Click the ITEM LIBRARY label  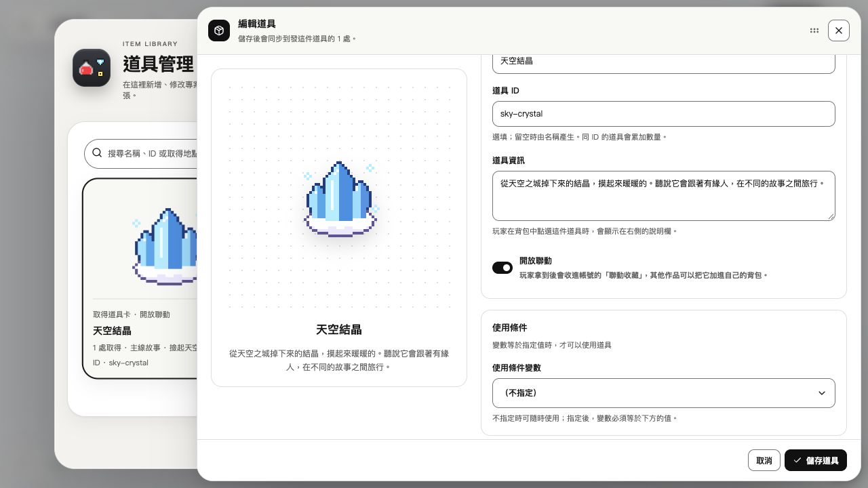(150, 44)
